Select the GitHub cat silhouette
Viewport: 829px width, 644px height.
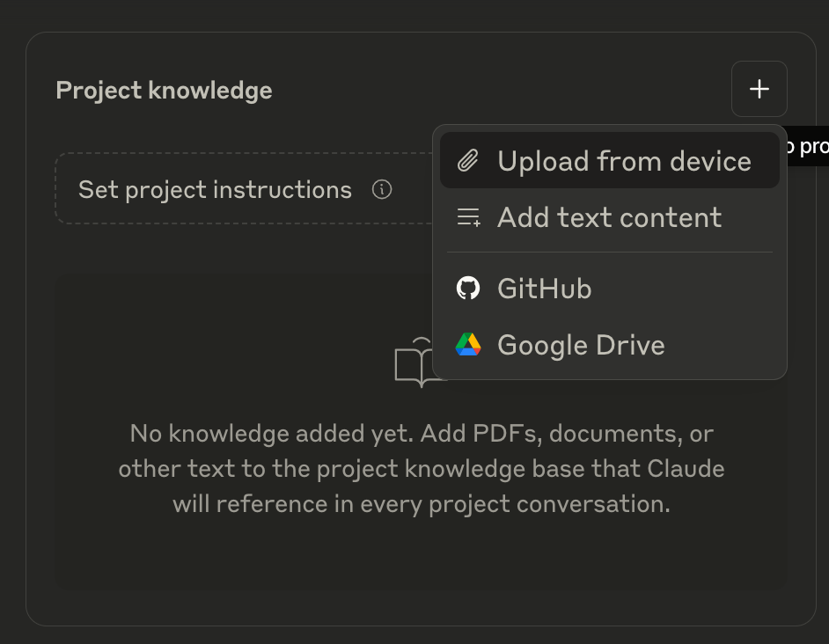[x=469, y=288]
